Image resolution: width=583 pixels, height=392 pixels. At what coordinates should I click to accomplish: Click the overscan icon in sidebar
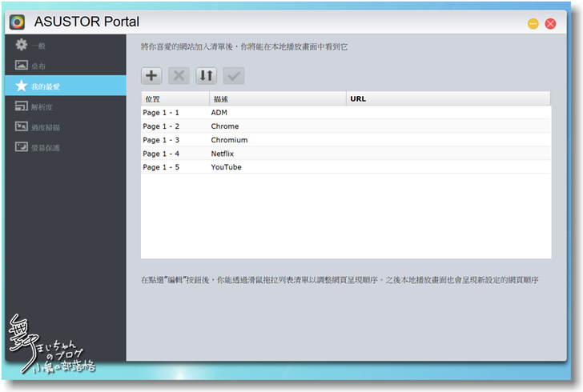pyautogui.click(x=21, y=126)
